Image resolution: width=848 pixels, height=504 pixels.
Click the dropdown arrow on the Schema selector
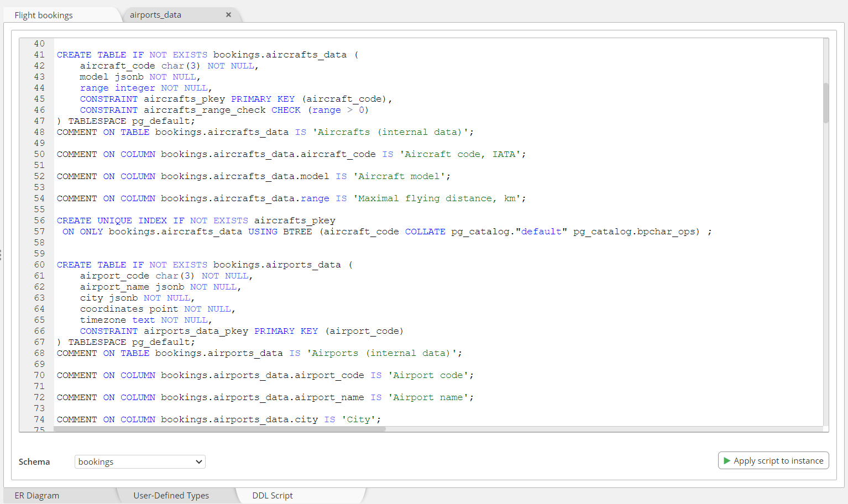[x=198, y=461]
